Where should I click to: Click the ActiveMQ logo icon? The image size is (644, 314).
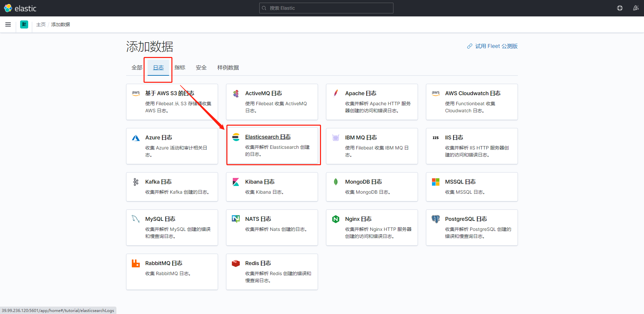(236, 93)
